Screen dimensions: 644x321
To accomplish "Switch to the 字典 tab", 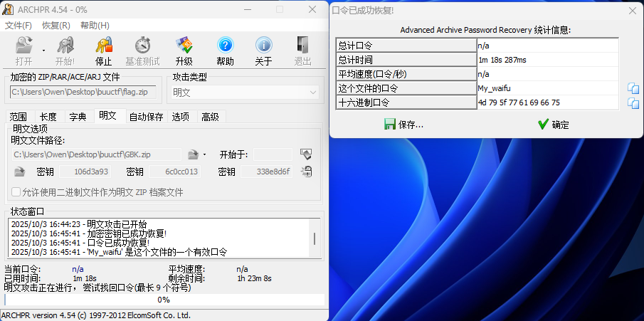I will [x=78, y=117].
